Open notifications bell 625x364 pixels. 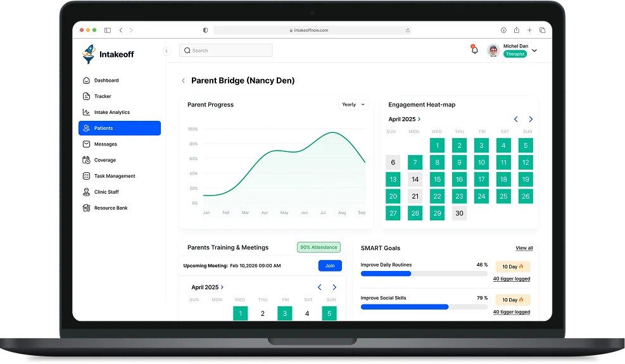click(x=474, y=50)
